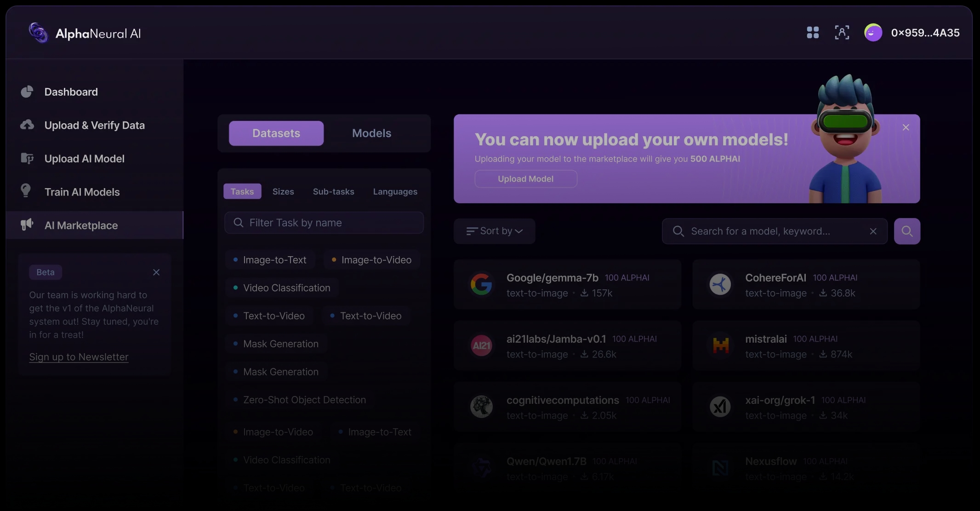Switch to the Models tab
This screenshot has width=980, height=511.
[371, 133]
